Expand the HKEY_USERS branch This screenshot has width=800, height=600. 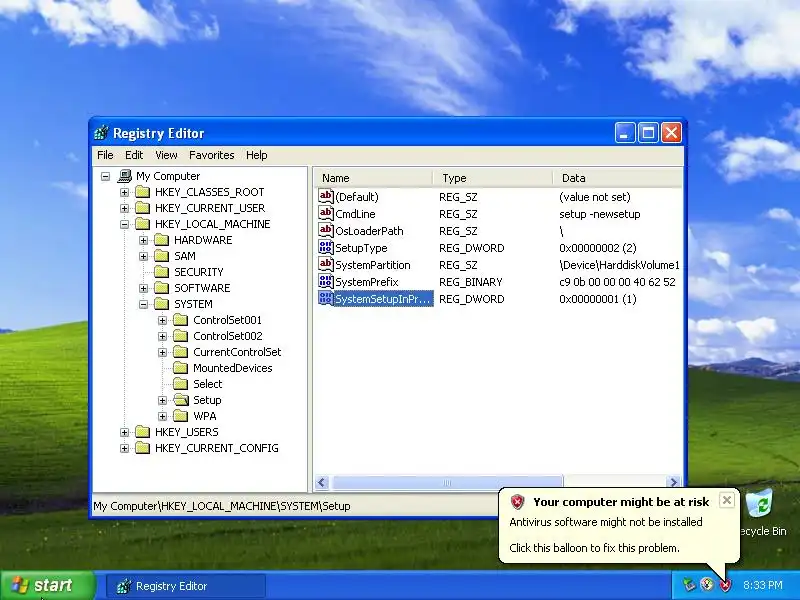[x=124, y=432]
